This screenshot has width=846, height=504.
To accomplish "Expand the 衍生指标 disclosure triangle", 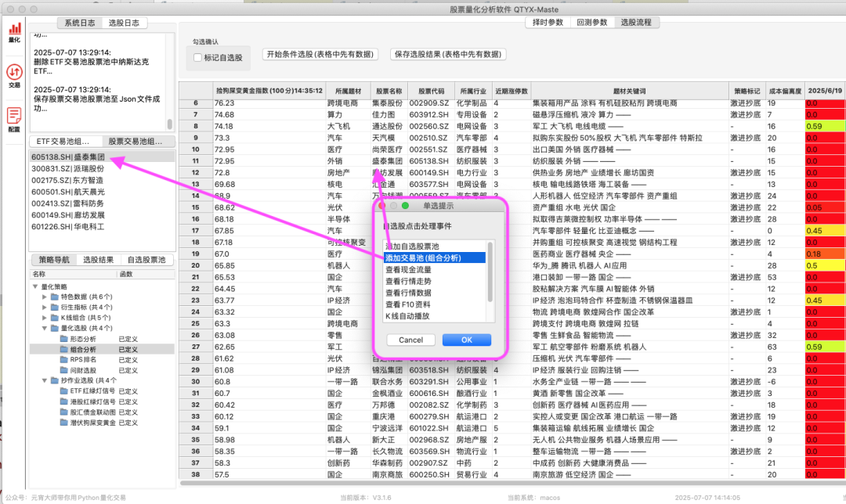I will 44,308.
